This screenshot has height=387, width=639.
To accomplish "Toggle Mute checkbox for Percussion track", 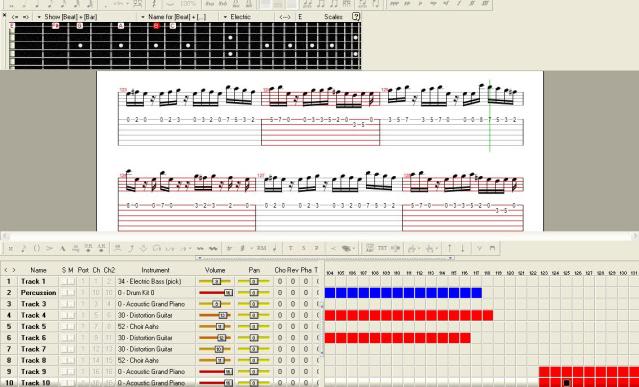I will (71, 293).
